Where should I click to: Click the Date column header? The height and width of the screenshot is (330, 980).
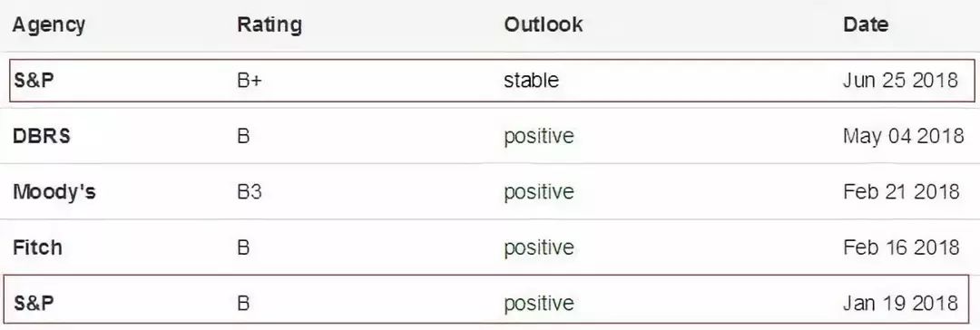click(866, 24)
